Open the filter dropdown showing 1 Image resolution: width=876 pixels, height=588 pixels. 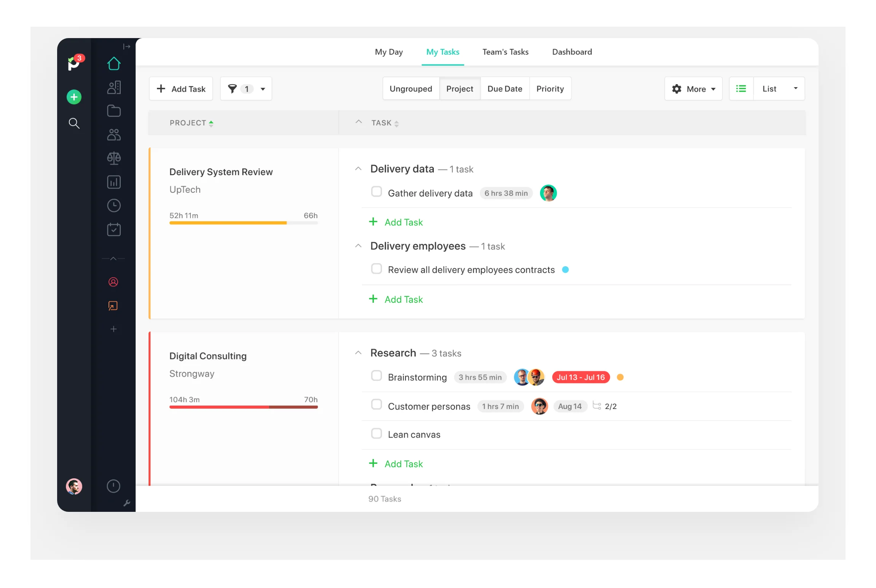coord(246,89)
